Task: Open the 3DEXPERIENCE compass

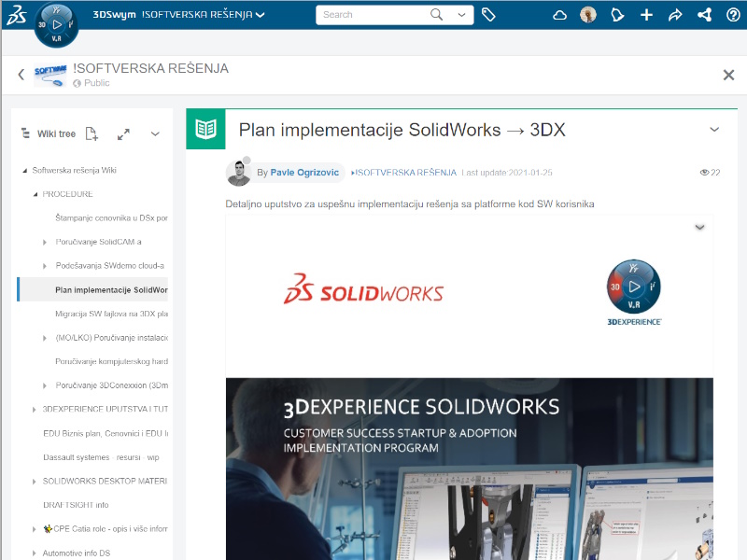Action: 56,23
